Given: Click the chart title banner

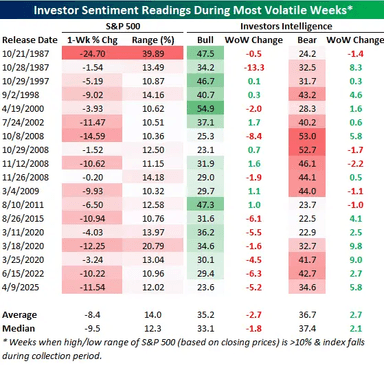Looking at the screenshot, I should click(x=192, y=9).
